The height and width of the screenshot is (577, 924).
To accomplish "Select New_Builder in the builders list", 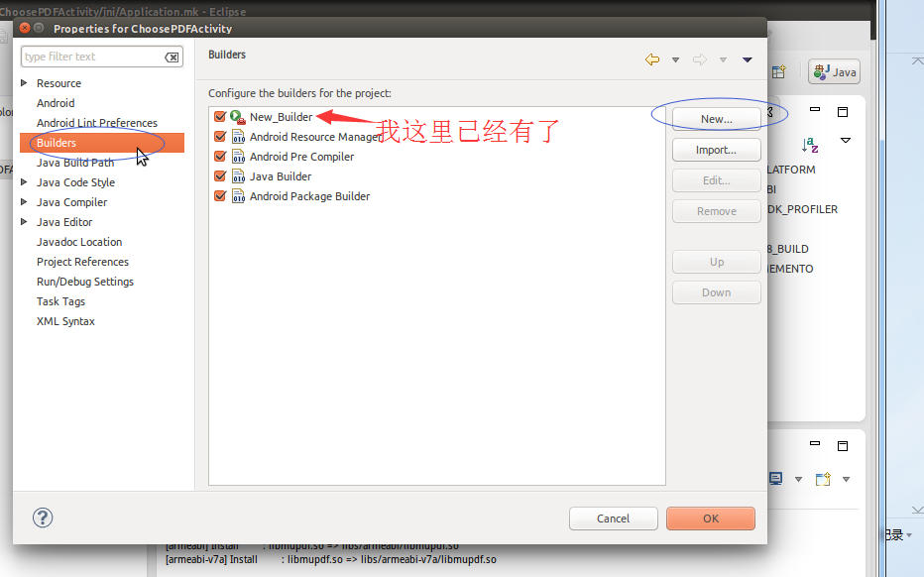I will point(282,117).
